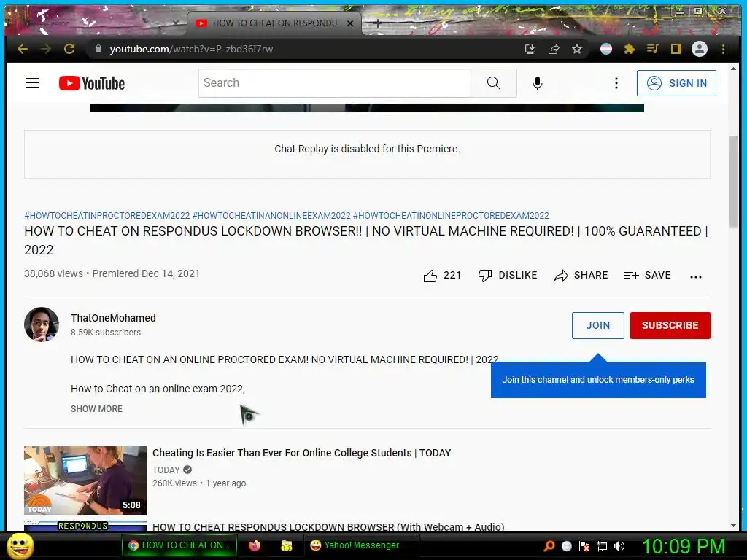Click the round striped extension icon
This screenshot has height=560, width=747.
[606, 49]
